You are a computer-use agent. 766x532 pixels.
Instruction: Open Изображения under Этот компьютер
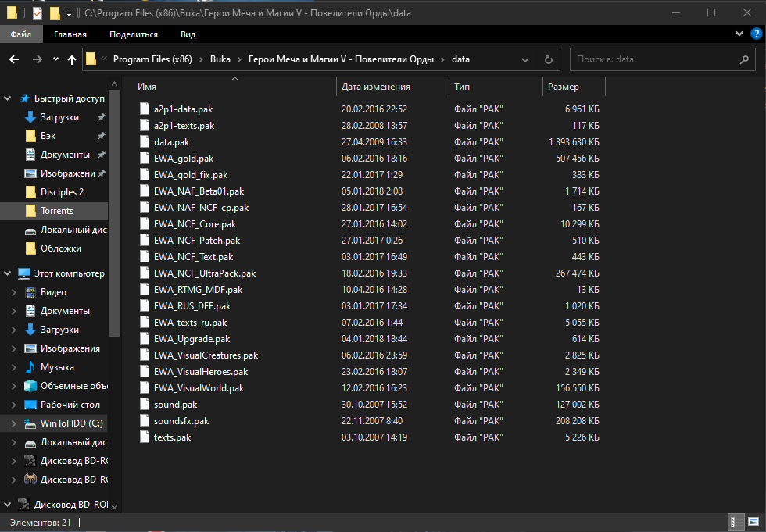[70, 348]
